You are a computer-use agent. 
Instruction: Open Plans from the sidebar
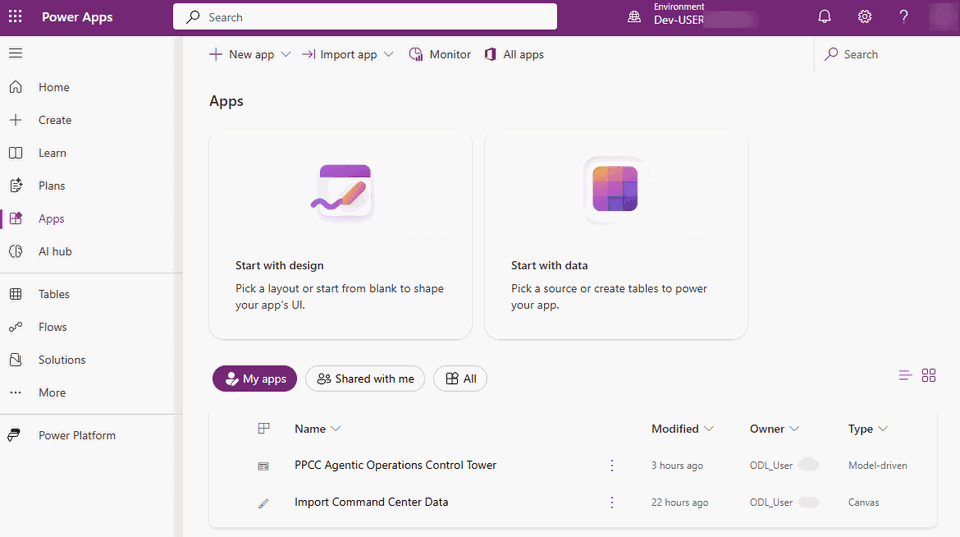(51, 186)
